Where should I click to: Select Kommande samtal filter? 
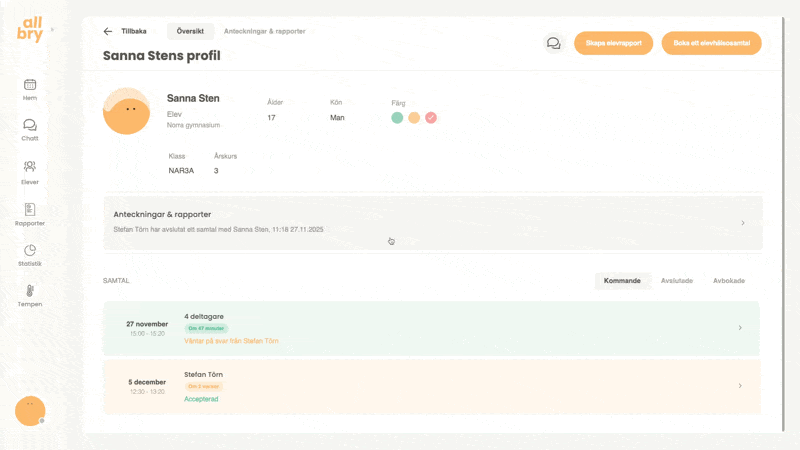(x=622, y=281)
